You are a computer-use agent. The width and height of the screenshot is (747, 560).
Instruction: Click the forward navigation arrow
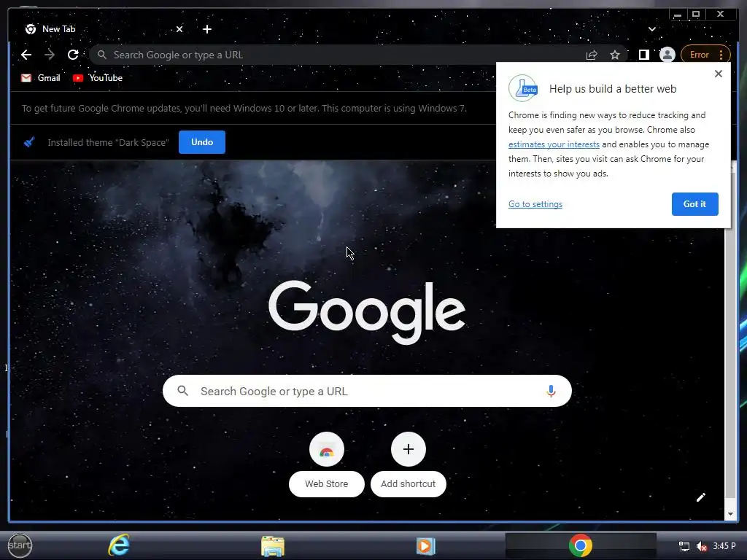[x=50, y=55]
